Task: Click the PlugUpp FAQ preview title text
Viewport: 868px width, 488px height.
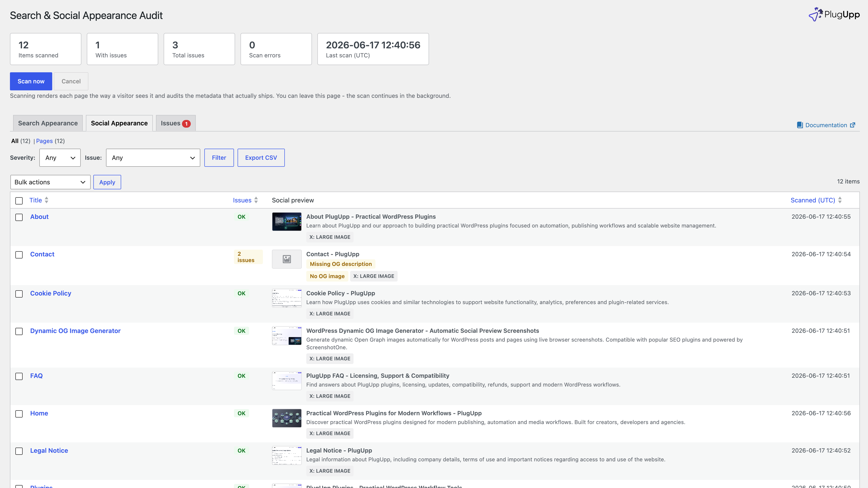Action: click(378, 375)
